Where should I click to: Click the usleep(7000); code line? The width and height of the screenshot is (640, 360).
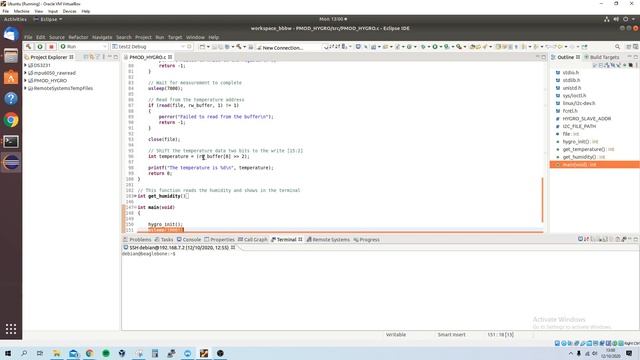165,88
